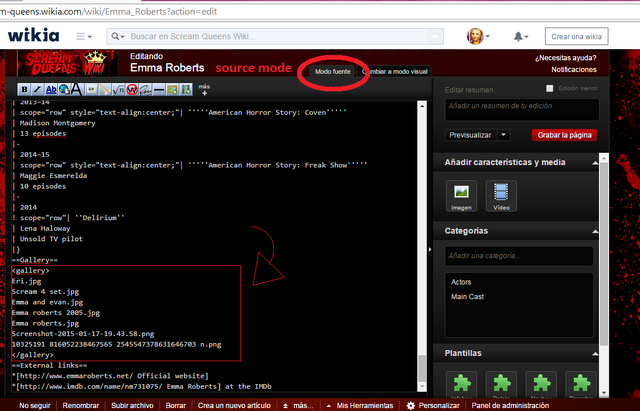Open the user avatar menu
Viewport: 640px width, 411px height.
tap(478, 36)
